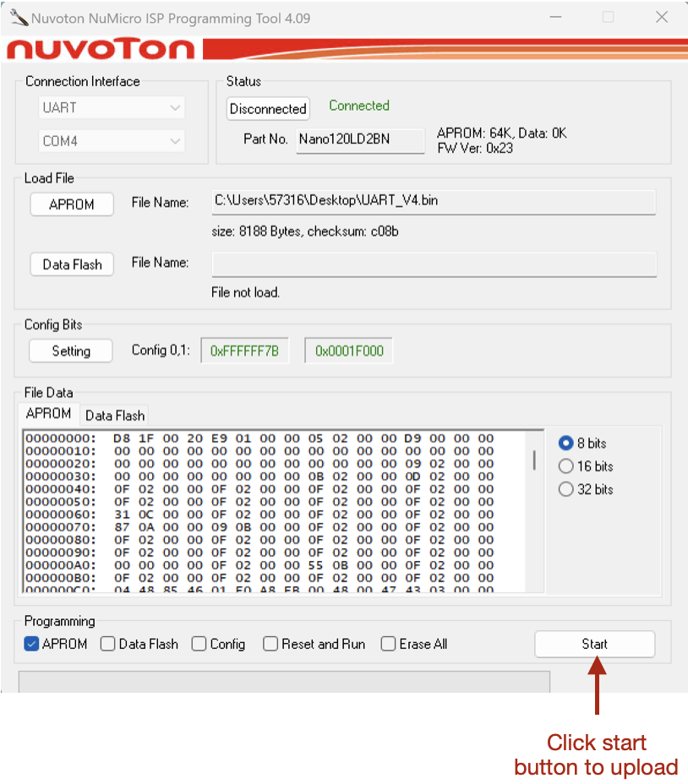The width and height of the screenshot is (688, 784).
Task: Open the Config Bits Setting button
Action: click(71, 351)
